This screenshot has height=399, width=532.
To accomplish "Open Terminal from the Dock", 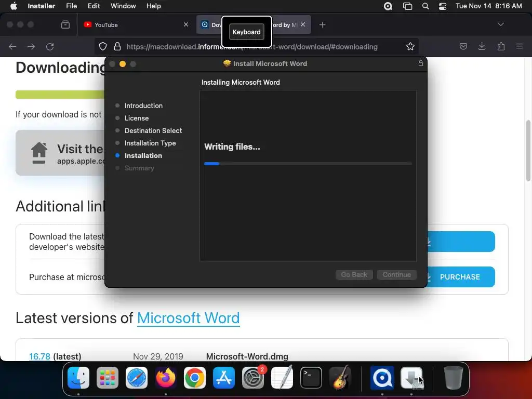I will 311,378.
